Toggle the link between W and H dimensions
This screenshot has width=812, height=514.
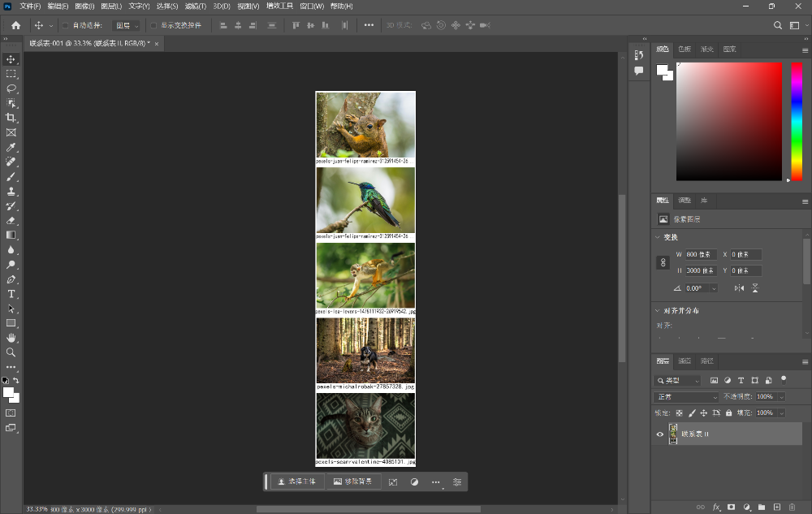(x=663, y=262)
